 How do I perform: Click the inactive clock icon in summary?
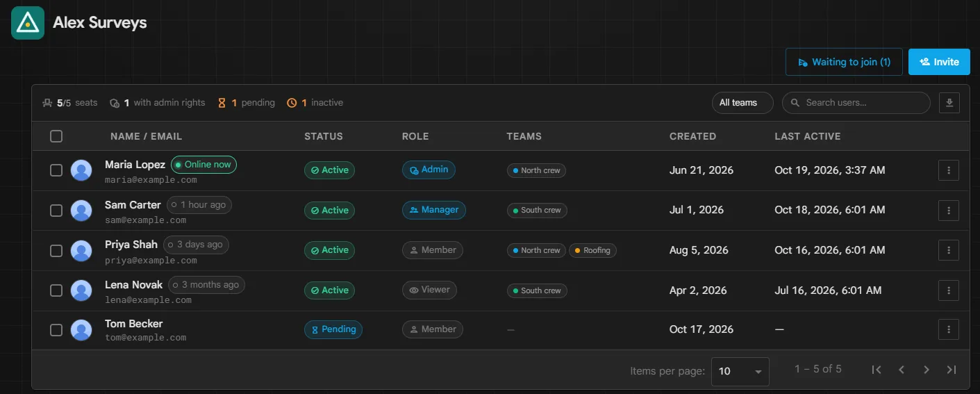click(x=292, y=103)
